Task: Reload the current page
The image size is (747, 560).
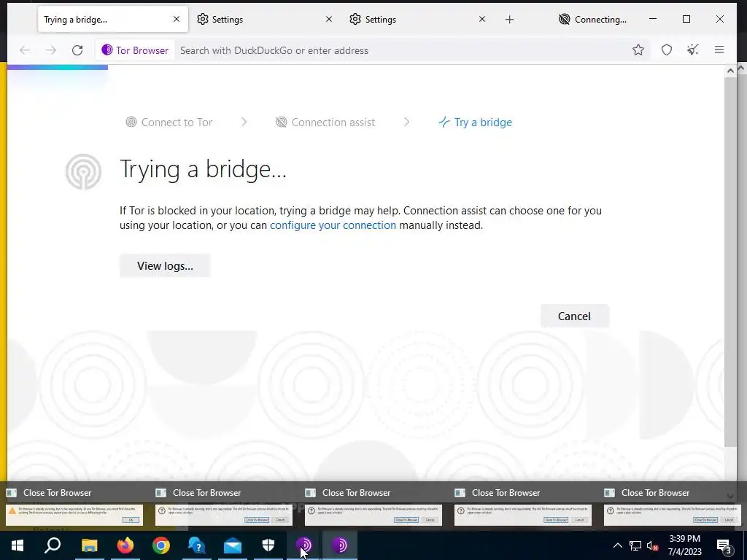Action: (x=77, y=50)
